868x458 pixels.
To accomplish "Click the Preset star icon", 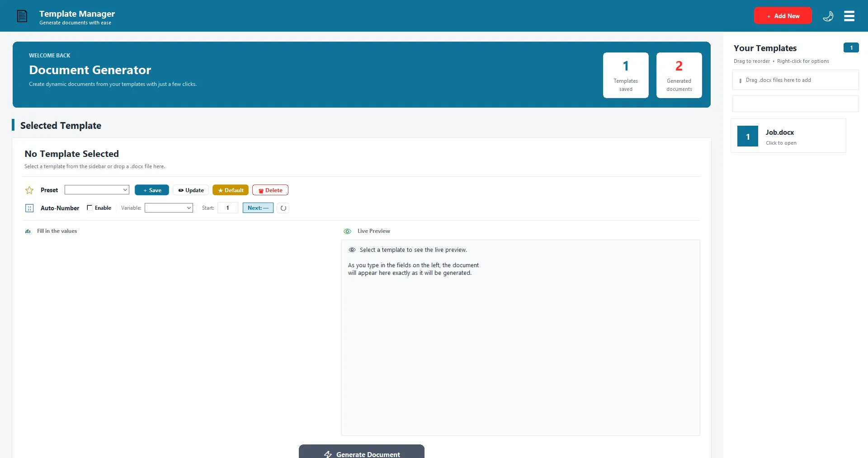I will tap(29, 190).
